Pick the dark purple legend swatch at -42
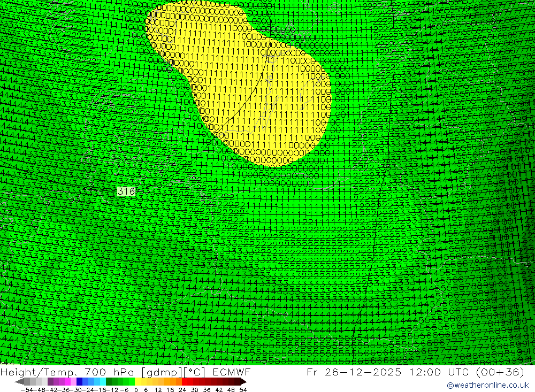Image resolution: width=535 pixels, height=392 pixels. coord(50,382)
